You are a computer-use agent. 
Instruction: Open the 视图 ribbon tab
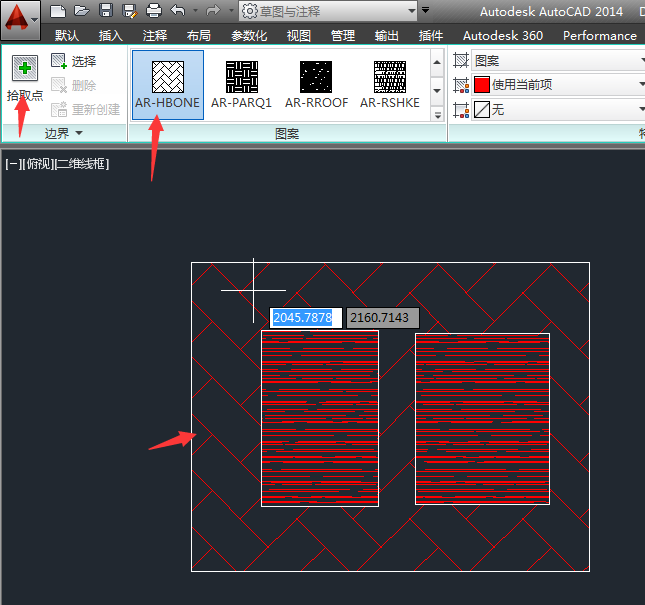298,35
